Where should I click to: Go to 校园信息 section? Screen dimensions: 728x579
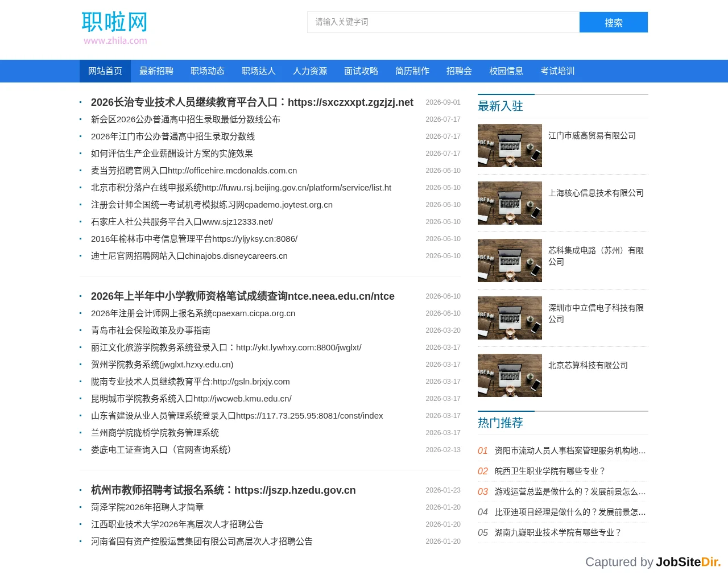coord(506,71)
